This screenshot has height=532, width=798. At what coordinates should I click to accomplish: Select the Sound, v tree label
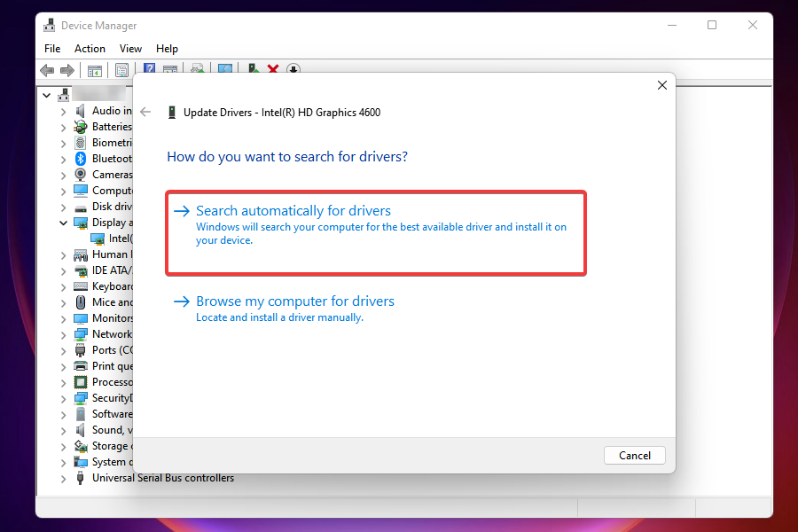pos(112,430)
